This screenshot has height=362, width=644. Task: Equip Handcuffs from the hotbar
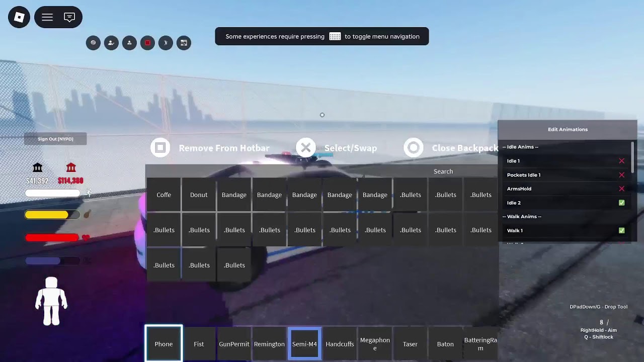[340, 344]
